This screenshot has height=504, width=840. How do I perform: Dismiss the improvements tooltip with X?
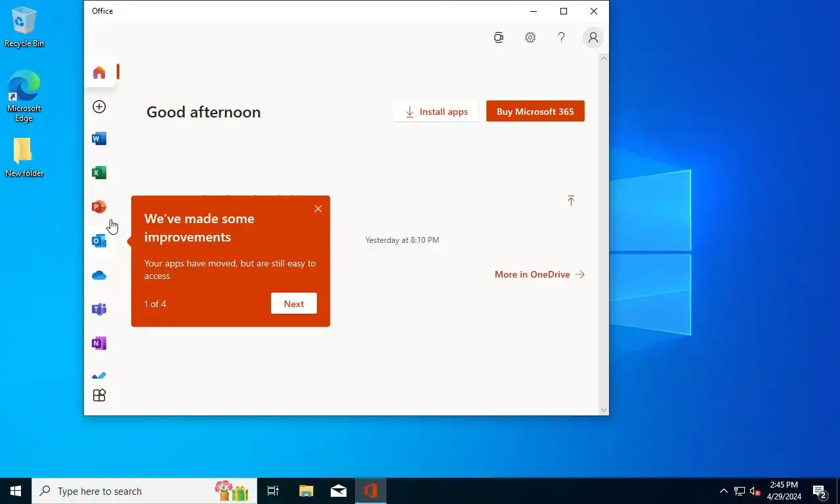coord(318,209)
